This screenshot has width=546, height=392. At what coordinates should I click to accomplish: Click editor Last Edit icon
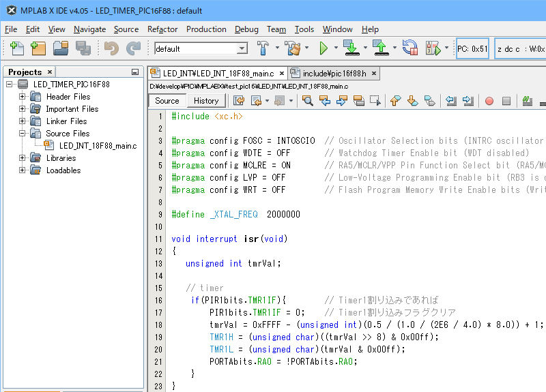coord(238,101)
